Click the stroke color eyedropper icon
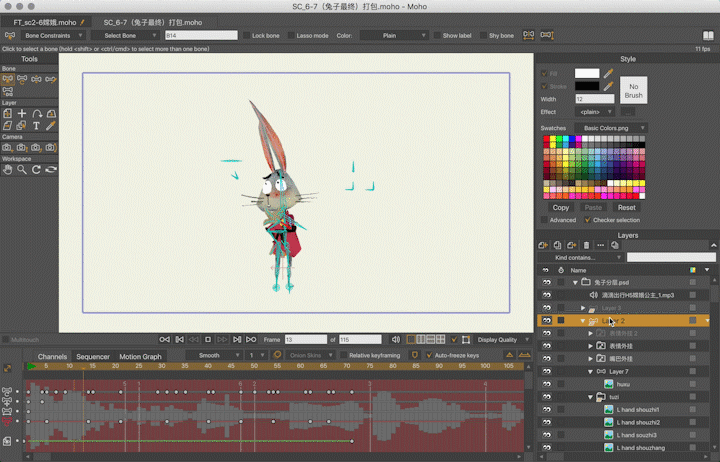720x462 pixels. [x=608, y=86]
